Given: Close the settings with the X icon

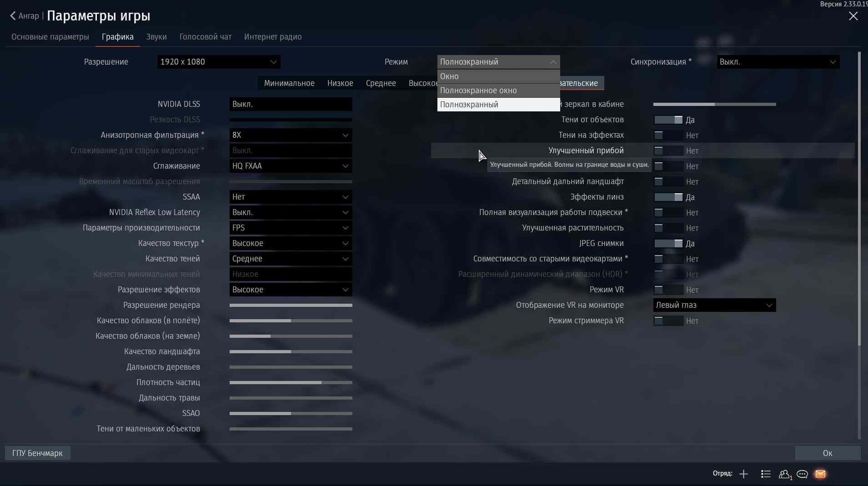Looking at the screenshot, I should point(853,16).
